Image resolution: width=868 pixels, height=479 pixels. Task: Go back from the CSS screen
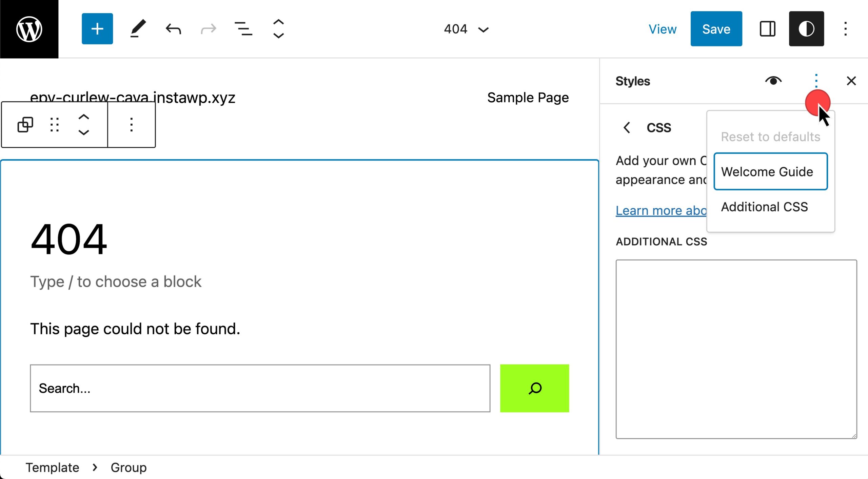627,128
